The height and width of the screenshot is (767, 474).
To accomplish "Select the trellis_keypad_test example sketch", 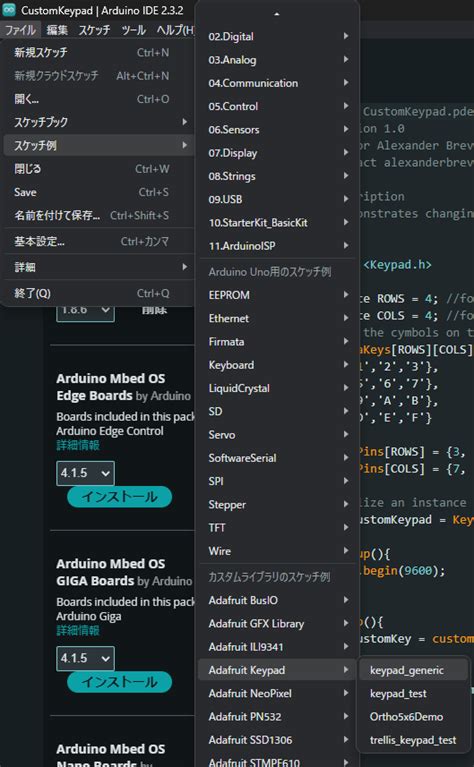I will [414, 740].
